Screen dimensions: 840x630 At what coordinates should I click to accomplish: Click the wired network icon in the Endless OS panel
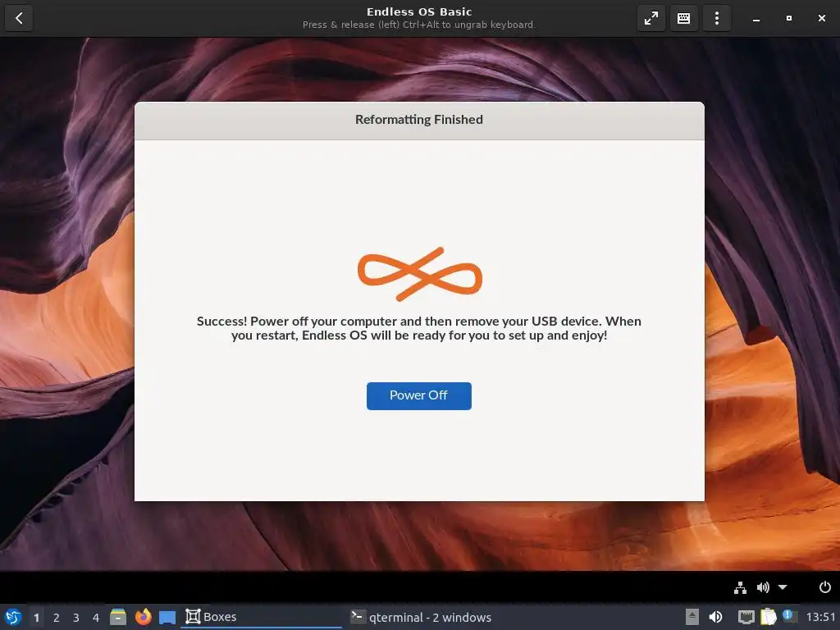(x=741, y=587)
